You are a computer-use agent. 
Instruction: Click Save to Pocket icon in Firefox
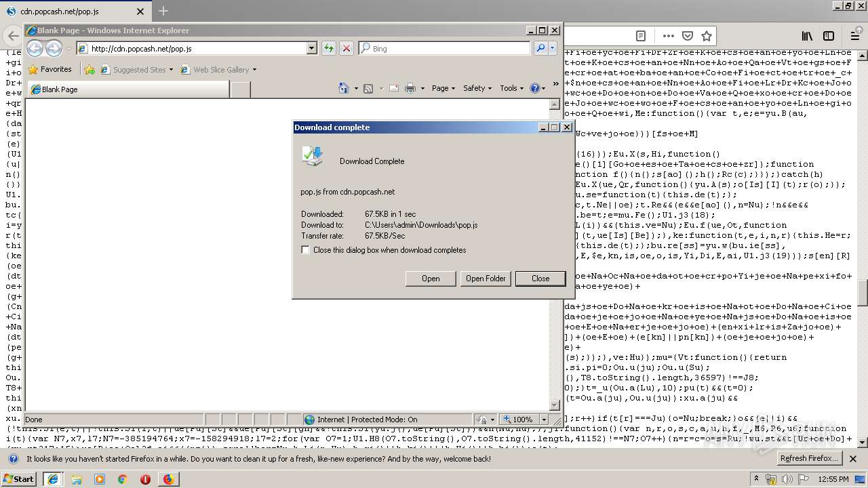(688, 36)
